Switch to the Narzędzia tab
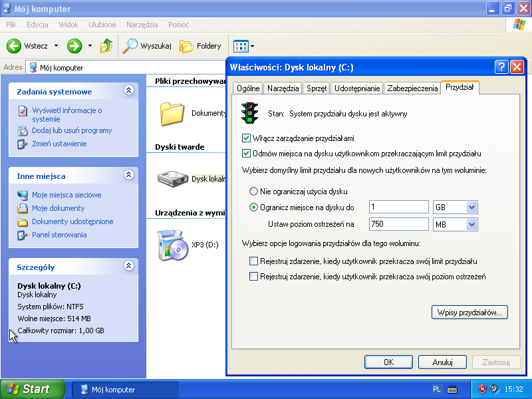This screenshot has height=399, width=532. coord(283,88)
